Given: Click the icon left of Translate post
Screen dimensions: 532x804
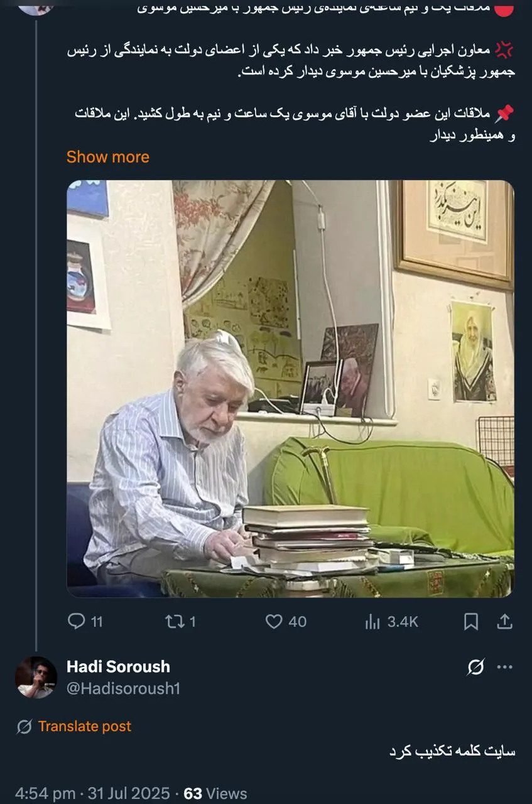Looking at the screenshot, I should [24, 727].
